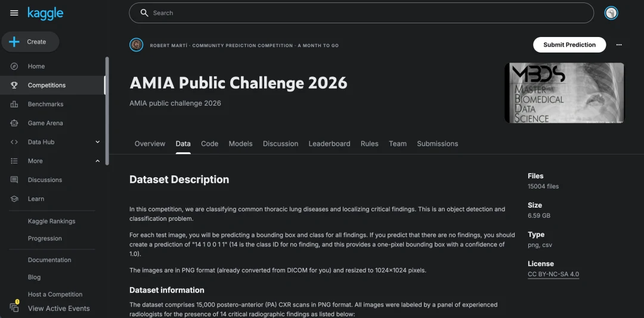This screenshot has height=318, width=644.
Task: Click the '6.59 GB' size value
Action: 539,215
